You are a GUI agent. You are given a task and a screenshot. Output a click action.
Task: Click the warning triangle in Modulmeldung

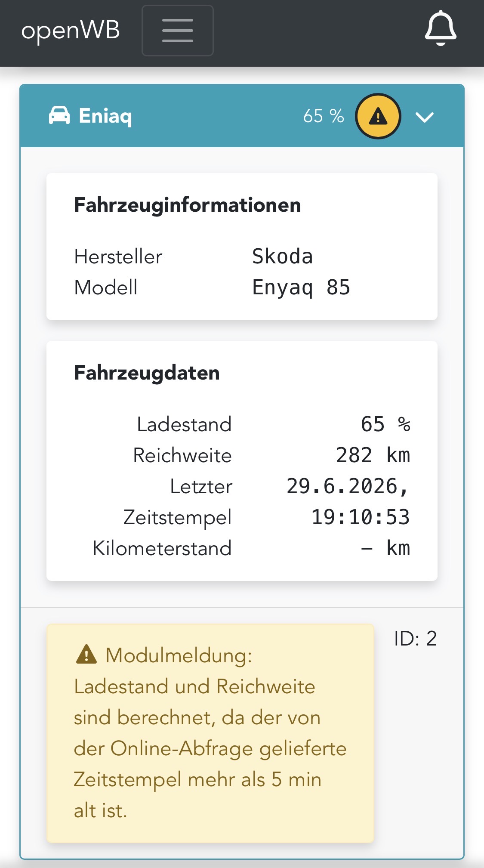tap(86, 655)
